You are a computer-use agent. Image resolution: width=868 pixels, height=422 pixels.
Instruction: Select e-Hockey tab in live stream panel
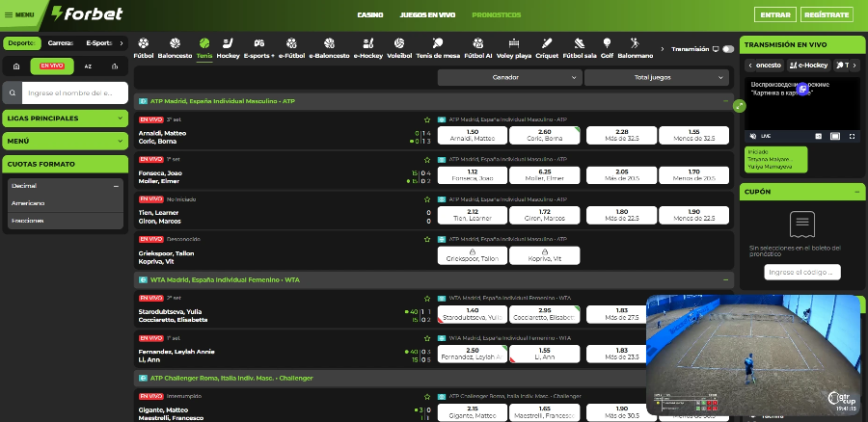pyautogui.click(x=809, y=66)
